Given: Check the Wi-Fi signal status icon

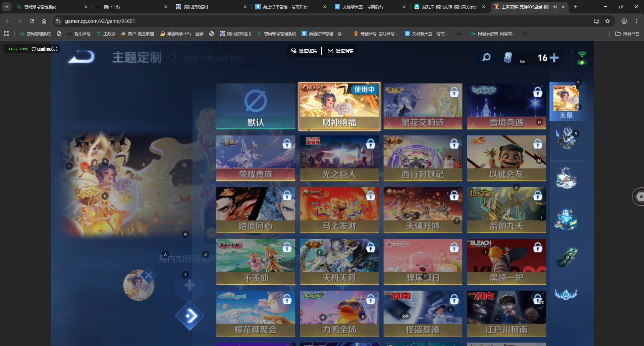Looking at the screenshot, I should click(x=582, y=54).
